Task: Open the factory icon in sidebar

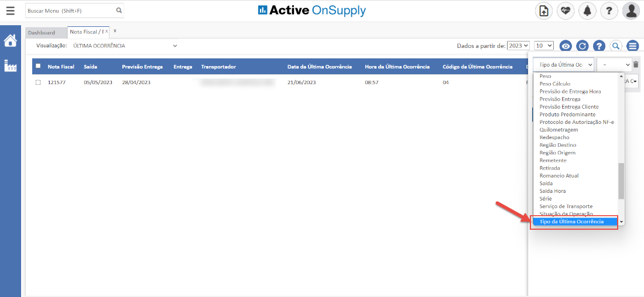Action: (x=11, y=65)
